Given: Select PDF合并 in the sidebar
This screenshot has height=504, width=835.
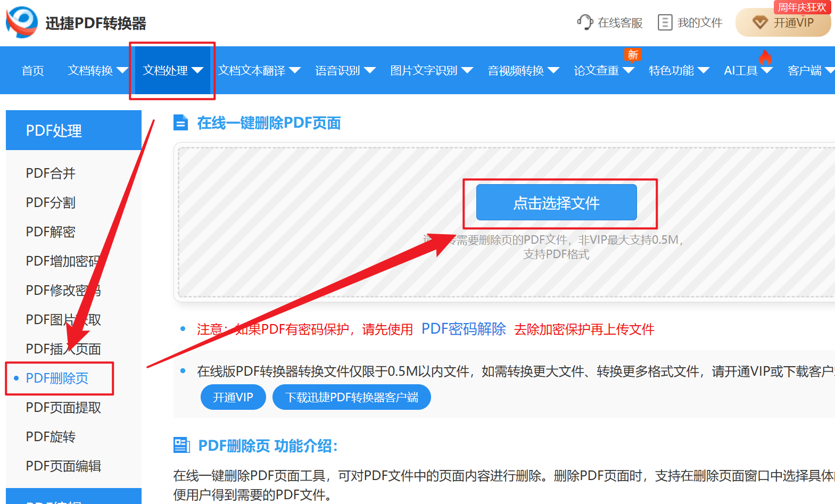Looking at the screenshot, I should click(x=51, y=173).
